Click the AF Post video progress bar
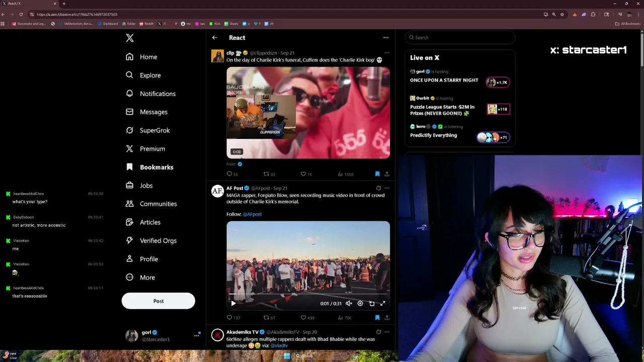 tap(308, 295)
